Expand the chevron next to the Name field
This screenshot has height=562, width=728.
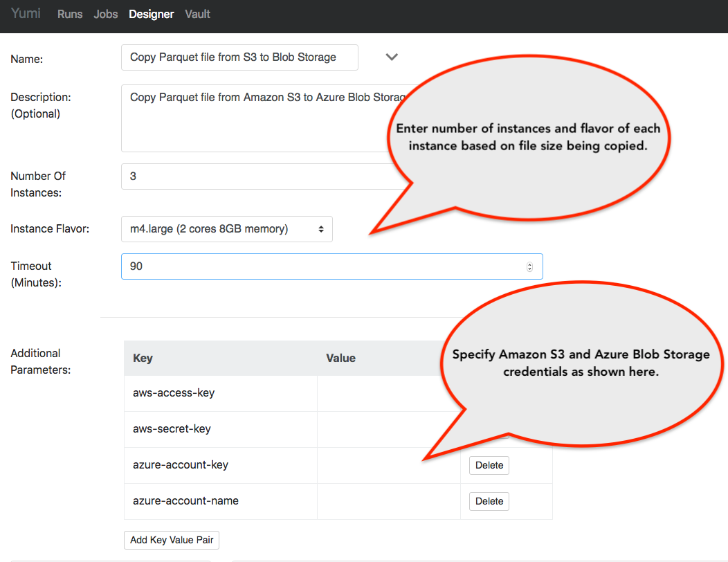[x=391, y=57]
